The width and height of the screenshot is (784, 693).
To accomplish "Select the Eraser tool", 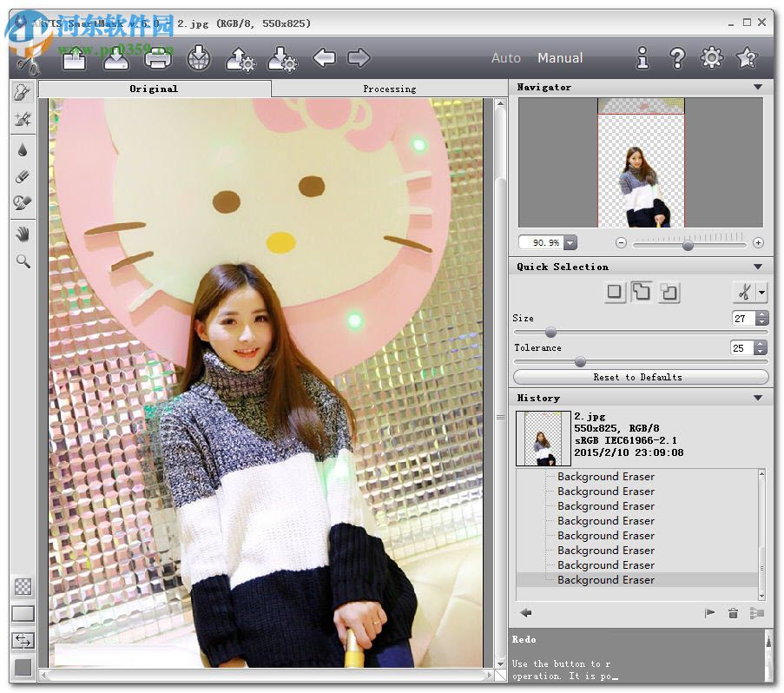I will tap(22, 176).
